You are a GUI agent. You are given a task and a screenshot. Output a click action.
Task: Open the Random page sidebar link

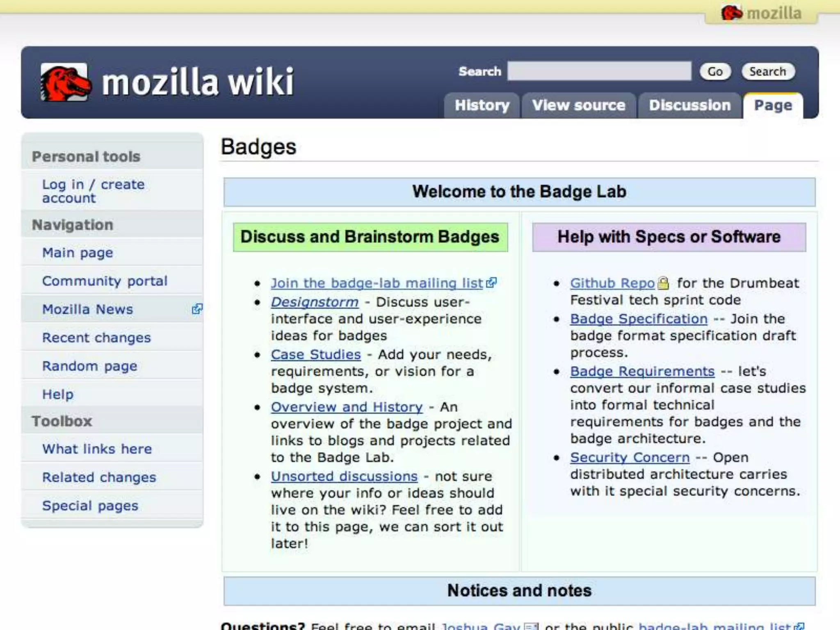(90, 366)
